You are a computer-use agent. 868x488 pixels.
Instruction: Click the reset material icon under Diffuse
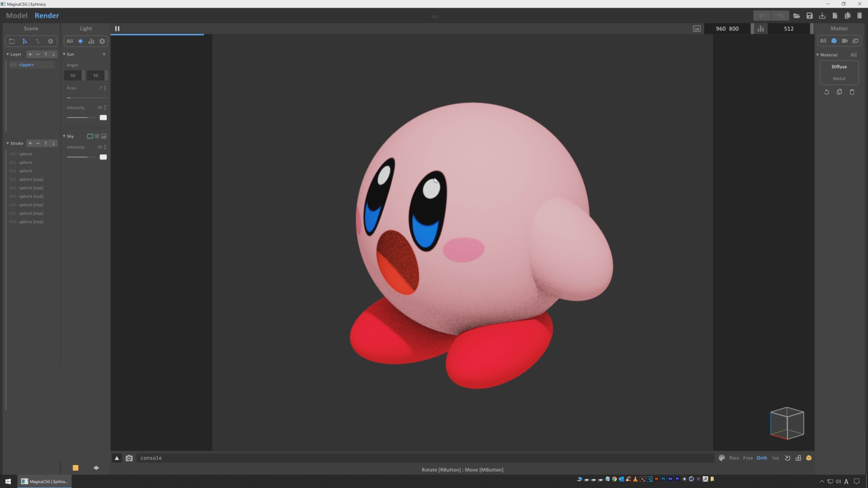pyautogui.click(x=826, y=92)
